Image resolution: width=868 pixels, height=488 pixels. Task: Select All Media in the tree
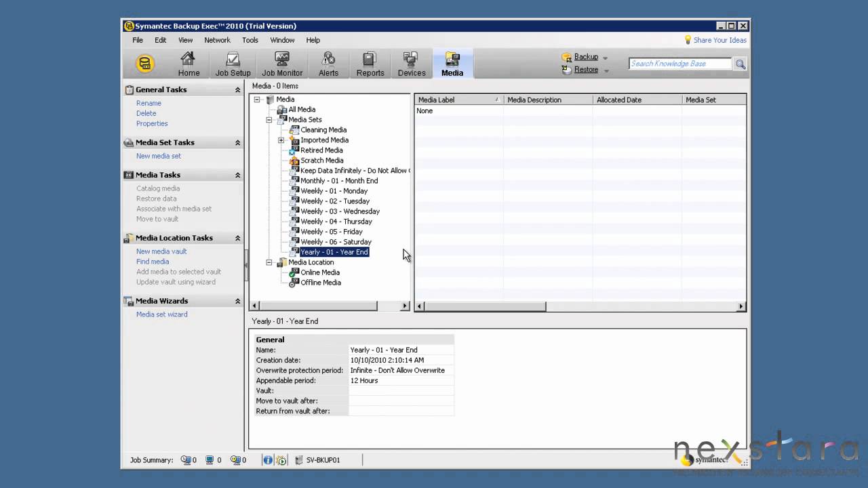302,110
